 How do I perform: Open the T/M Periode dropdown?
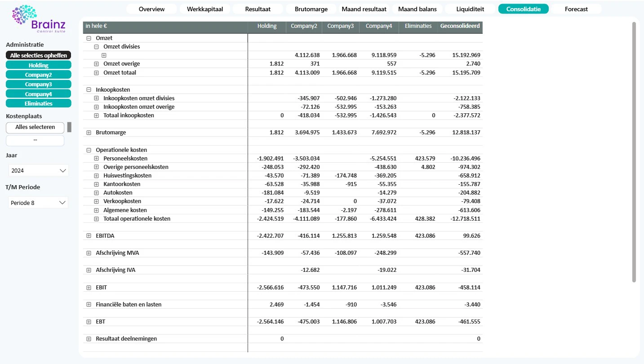tap(38, 203)
